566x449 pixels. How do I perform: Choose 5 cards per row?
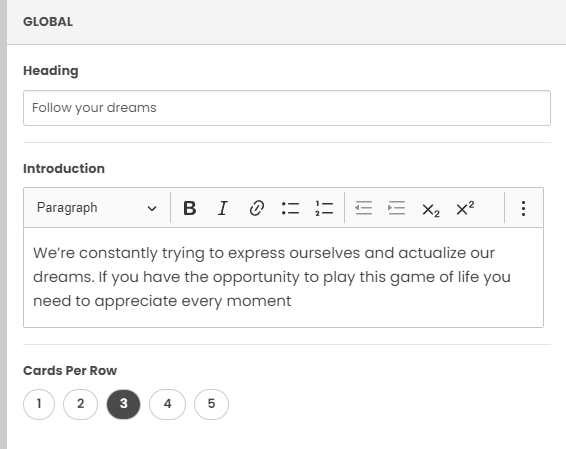(x=212, y=404)
